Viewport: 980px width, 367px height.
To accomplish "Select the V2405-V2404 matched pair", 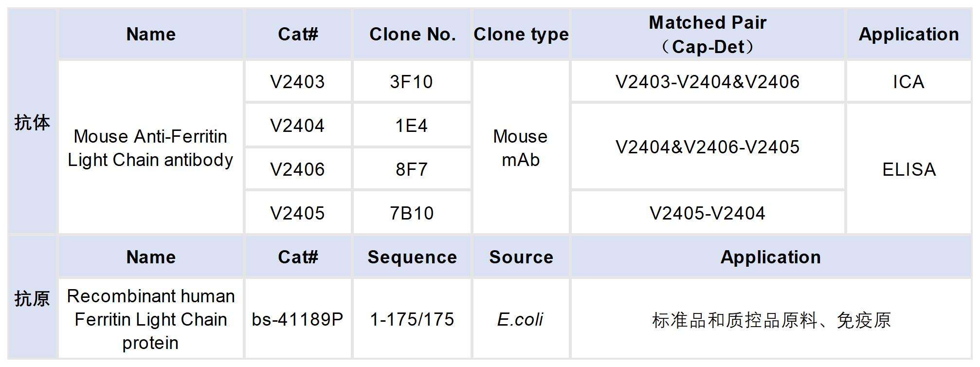I will click(707, 213).
